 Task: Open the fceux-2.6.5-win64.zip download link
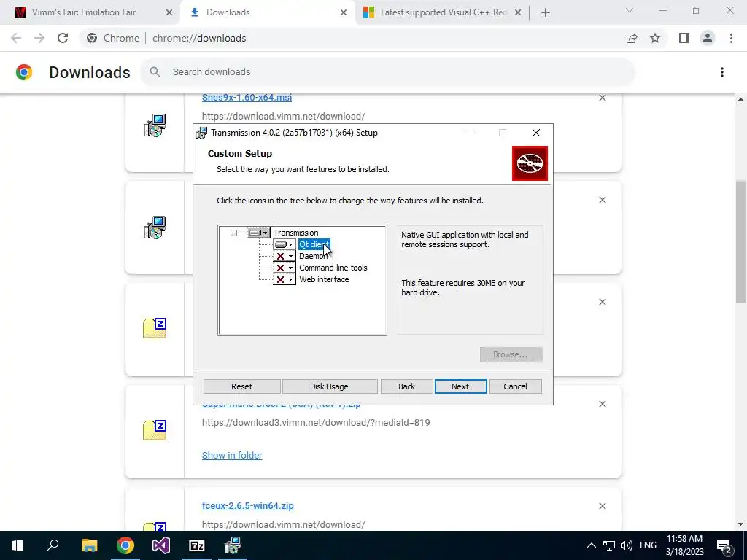point(248,506)
